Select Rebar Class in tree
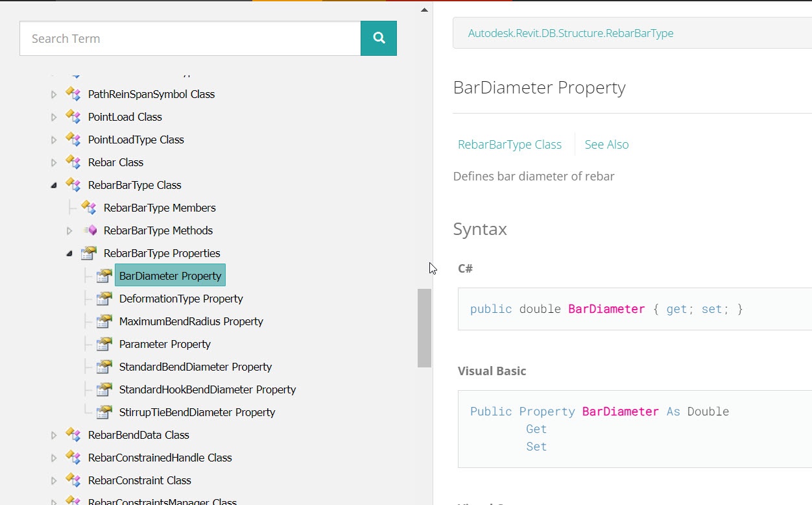 (x=115, y=162)
